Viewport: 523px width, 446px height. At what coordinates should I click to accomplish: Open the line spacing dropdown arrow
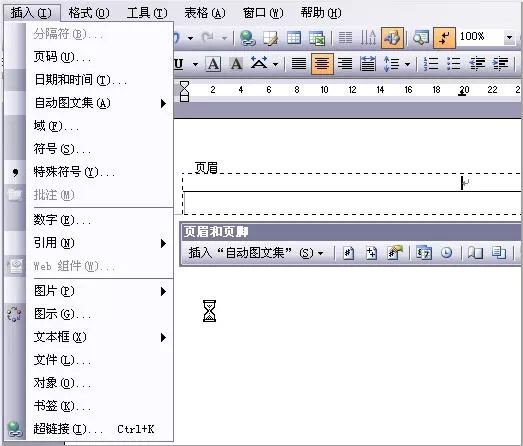tap(408, 64)
